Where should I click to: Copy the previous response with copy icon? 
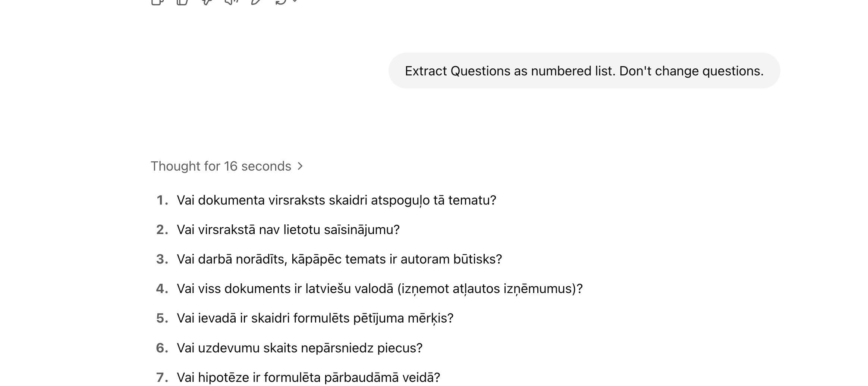(157, 1)
